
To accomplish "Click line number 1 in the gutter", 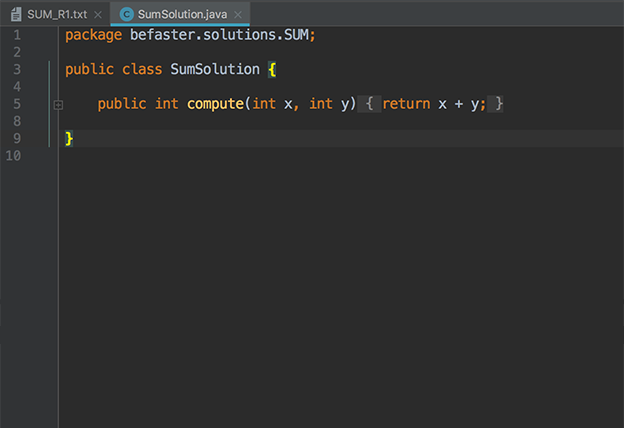I will pyautogui.click(x=15, y=35).
